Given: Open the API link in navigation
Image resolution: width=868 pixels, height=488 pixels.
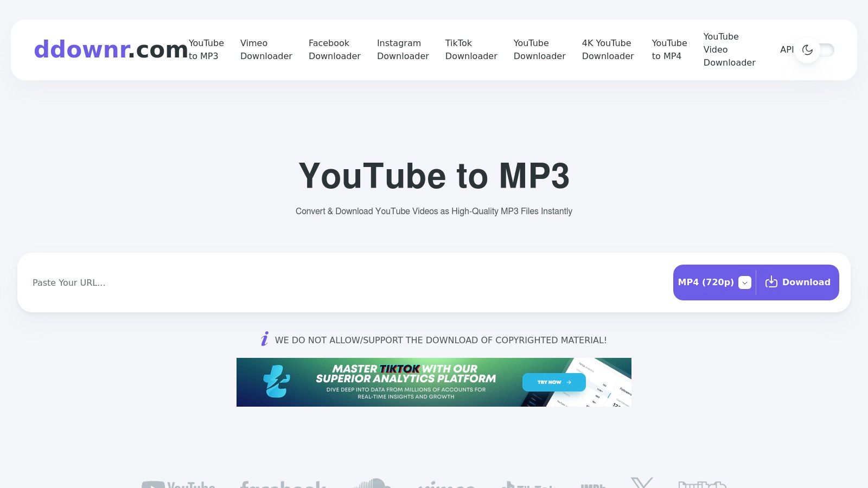Looking at the screenshot, I should coord(786,49).
